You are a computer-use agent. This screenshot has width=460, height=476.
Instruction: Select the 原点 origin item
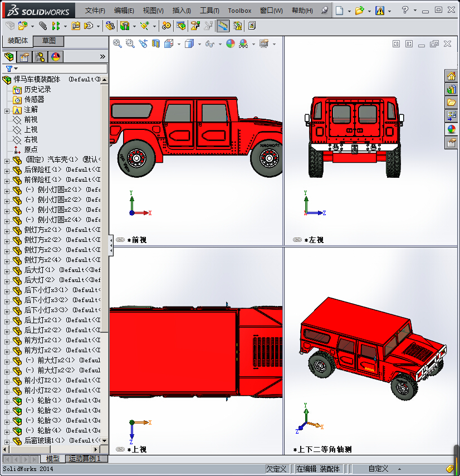[31, 150]
